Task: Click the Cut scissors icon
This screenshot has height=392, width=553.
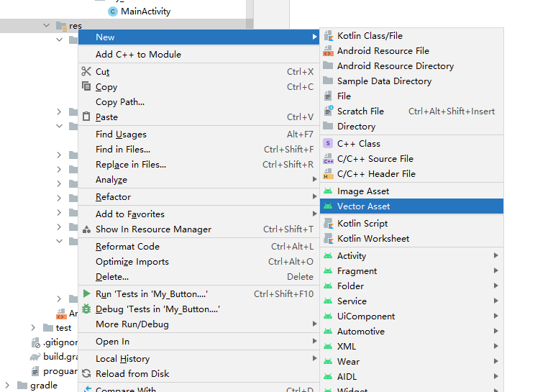Action: click(x=86, y=71)
